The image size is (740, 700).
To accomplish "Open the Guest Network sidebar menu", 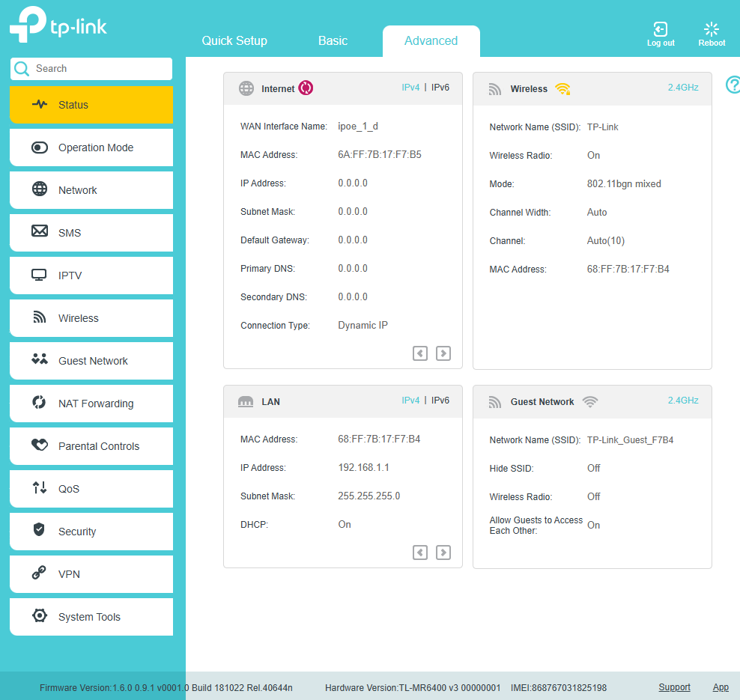I will click(x=91, y=361).
